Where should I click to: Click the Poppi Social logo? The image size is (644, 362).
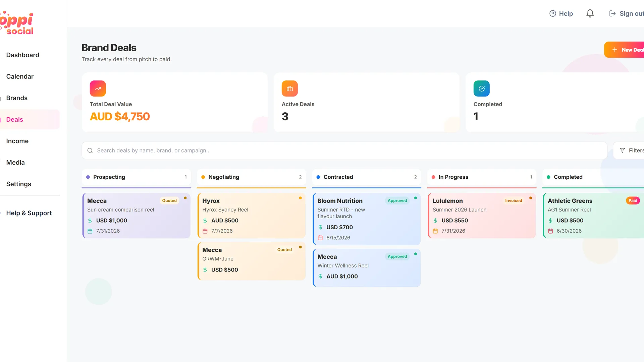(17, 23)
